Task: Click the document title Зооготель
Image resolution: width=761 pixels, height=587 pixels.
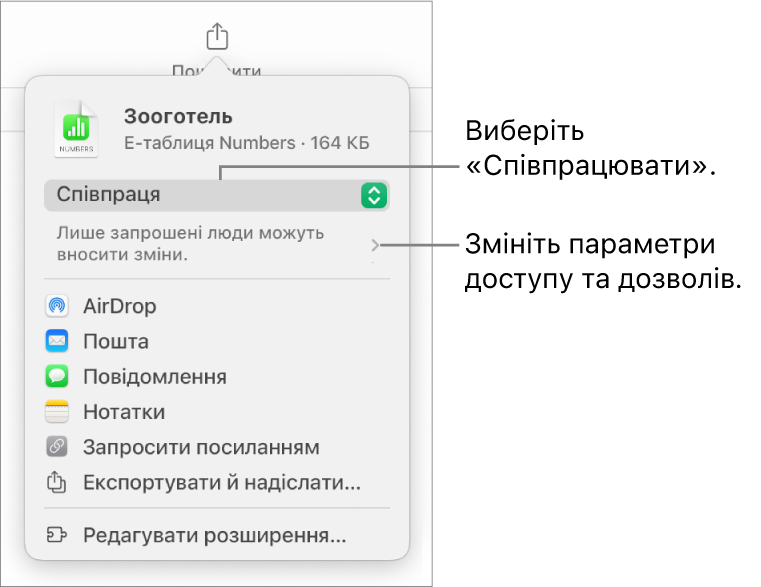Action: click(x=178, y=117)
